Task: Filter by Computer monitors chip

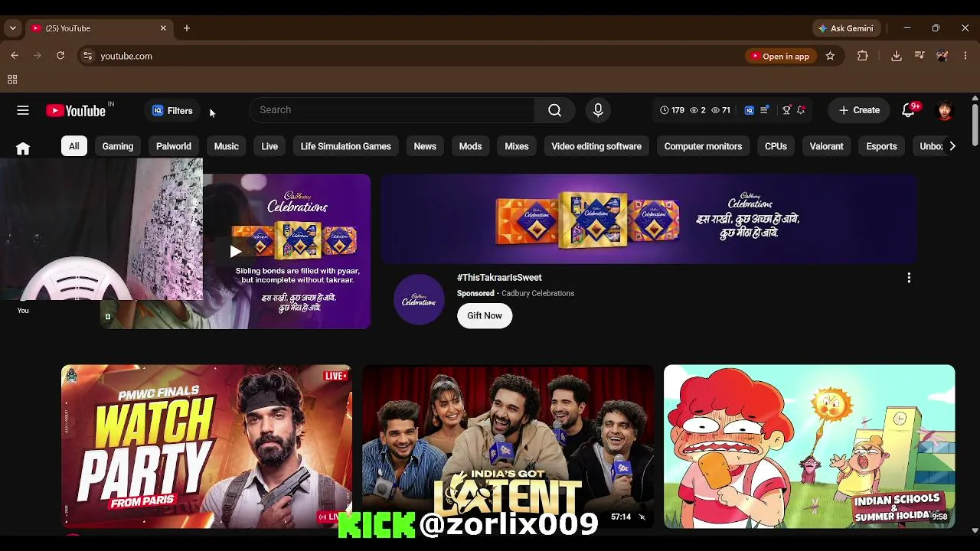Action: click(x=703, y=146)
